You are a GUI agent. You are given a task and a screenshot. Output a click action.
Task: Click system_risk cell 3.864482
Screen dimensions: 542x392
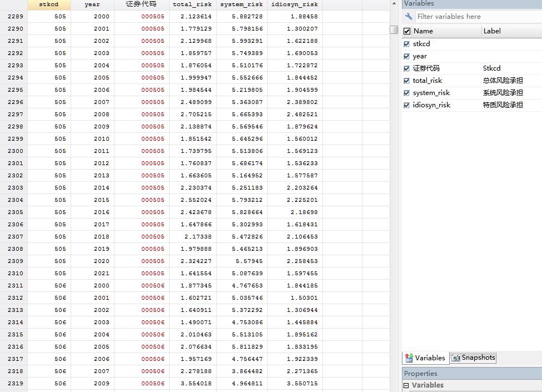[242, 371]
